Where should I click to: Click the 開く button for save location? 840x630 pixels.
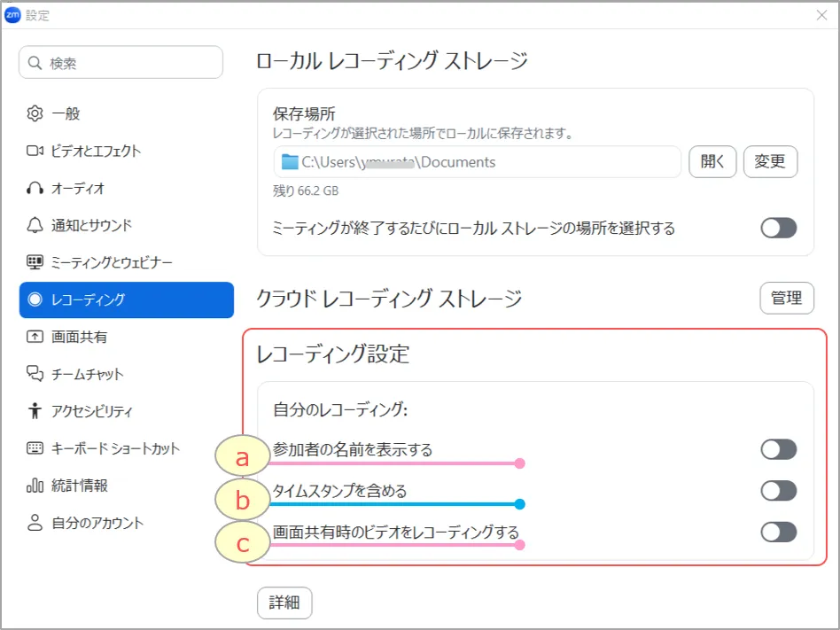click(x=712, y=162)
